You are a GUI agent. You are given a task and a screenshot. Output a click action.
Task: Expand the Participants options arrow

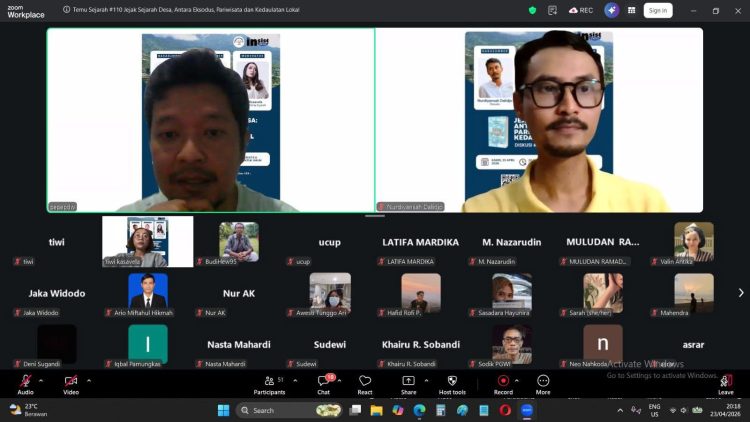pos(295,380)
